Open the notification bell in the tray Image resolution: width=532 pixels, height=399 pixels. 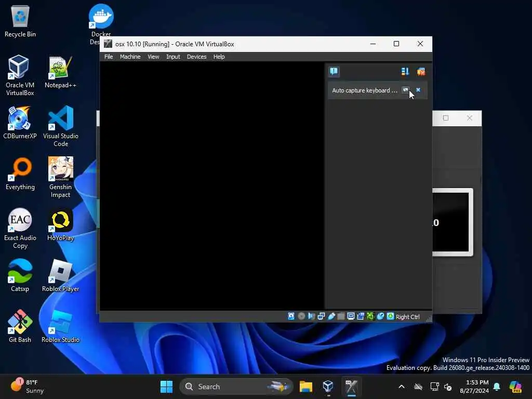click(x=497, y=387)
